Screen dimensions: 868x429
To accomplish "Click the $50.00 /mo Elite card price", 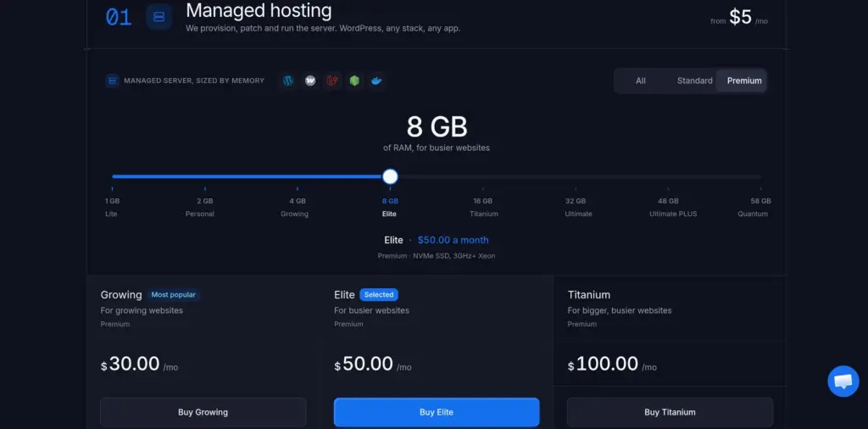I will (x=373, y=365).
